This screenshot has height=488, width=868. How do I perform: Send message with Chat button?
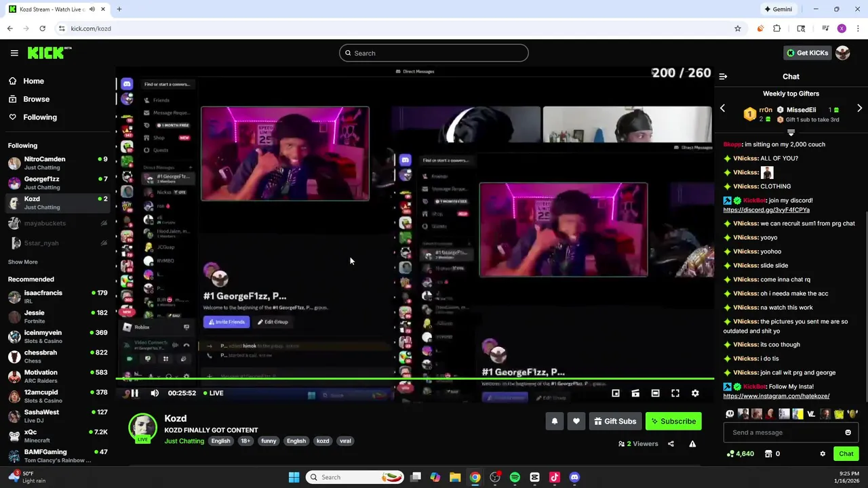coord(846,454)
